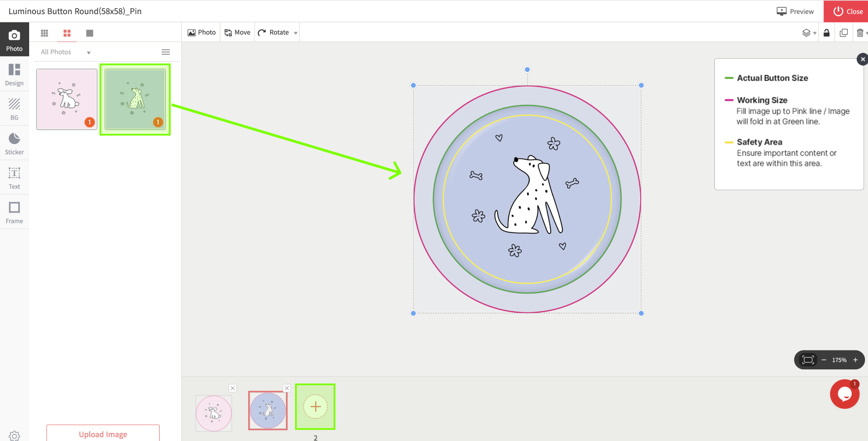Viewport: 868px width, 441px height.
Task: Click the rotation handle above the image
Action: (527, 69)
